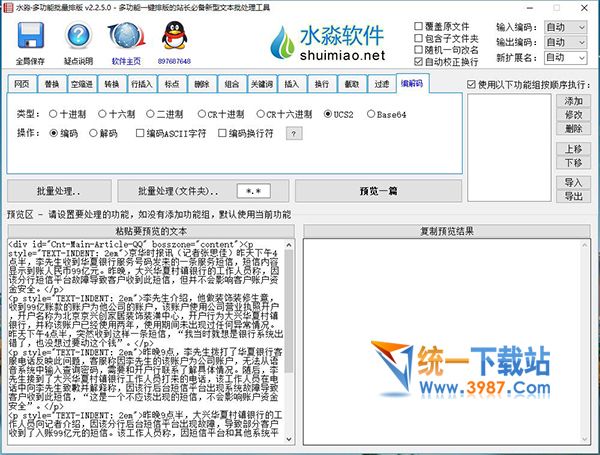Click the 下移 button
600x455 pixels.
[x=573, y=163]
